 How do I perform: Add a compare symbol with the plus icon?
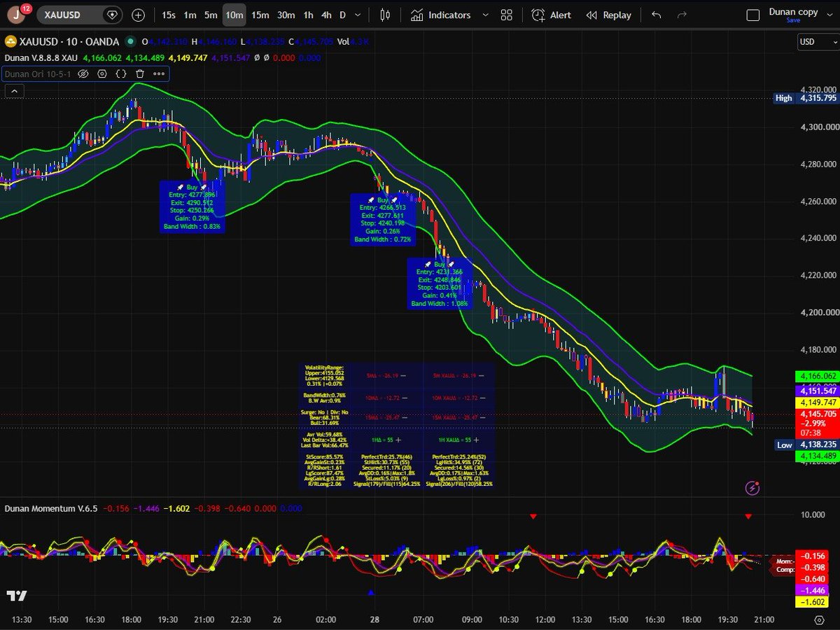pos(139,15)
